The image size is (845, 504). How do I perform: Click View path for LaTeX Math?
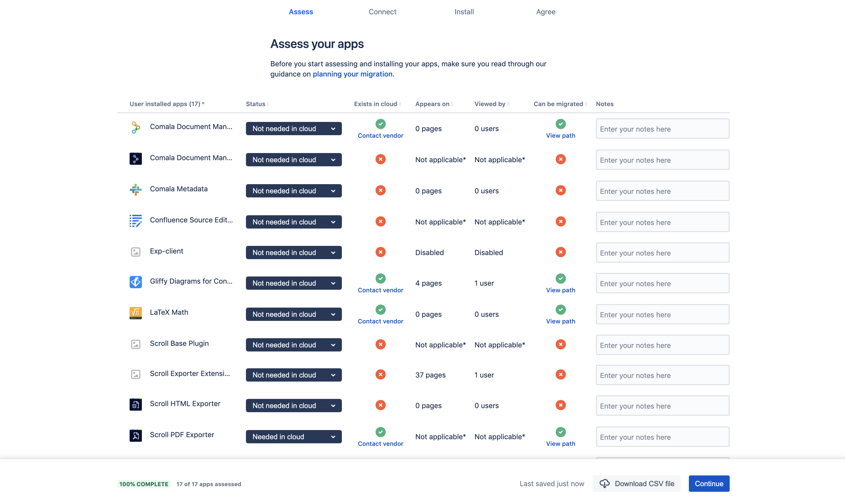(560, 321)
